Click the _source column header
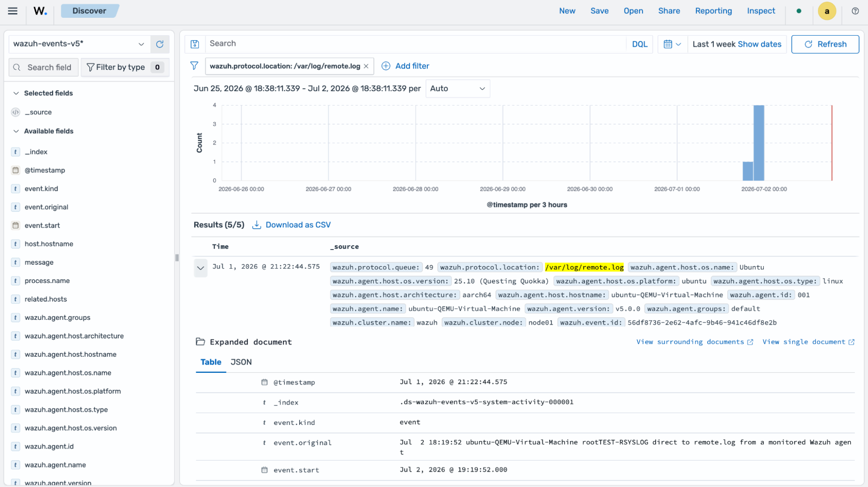This screenshot has width=868, height=487. (344, 247)
